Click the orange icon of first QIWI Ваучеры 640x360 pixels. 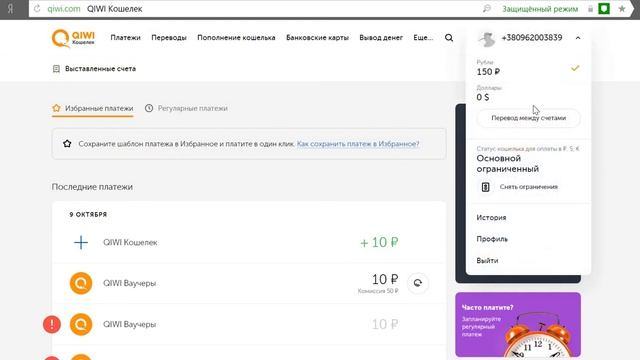click(x=81, y=283)
